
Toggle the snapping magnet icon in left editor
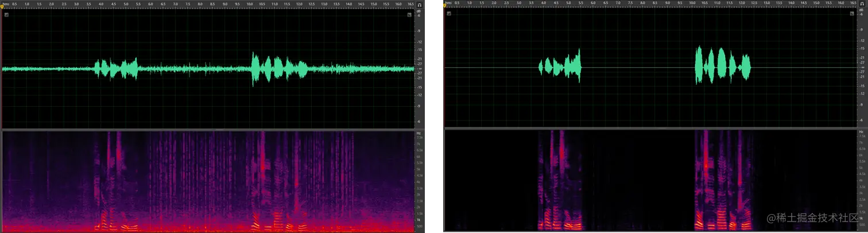tap(419, 4)
